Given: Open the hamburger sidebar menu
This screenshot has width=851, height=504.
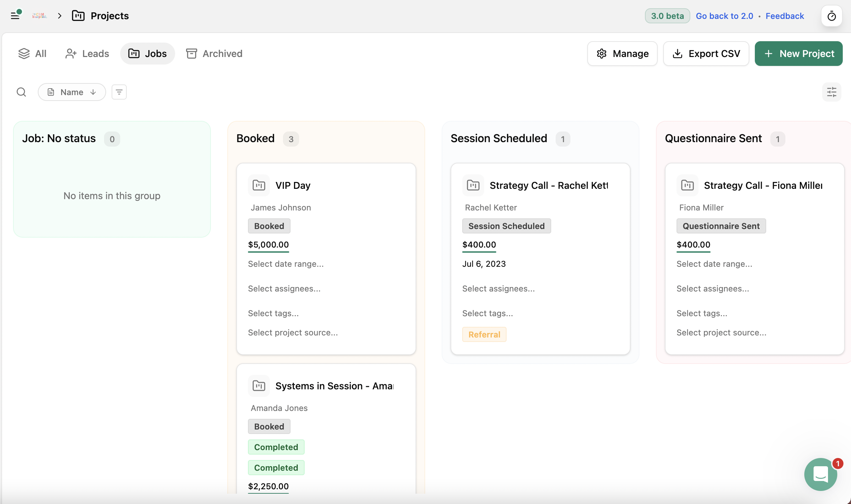Looking at the screenshot, I should tap(15, 16).
